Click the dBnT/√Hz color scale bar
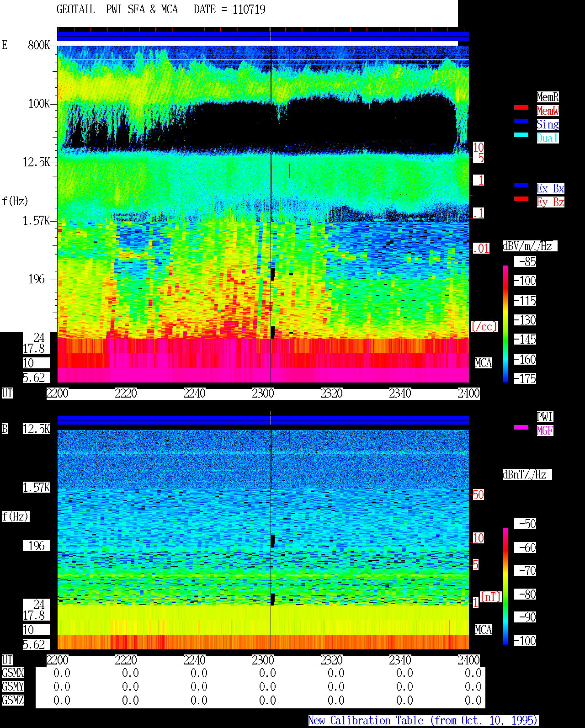Viewport: 585px width, 728px height. coord(505,586)
